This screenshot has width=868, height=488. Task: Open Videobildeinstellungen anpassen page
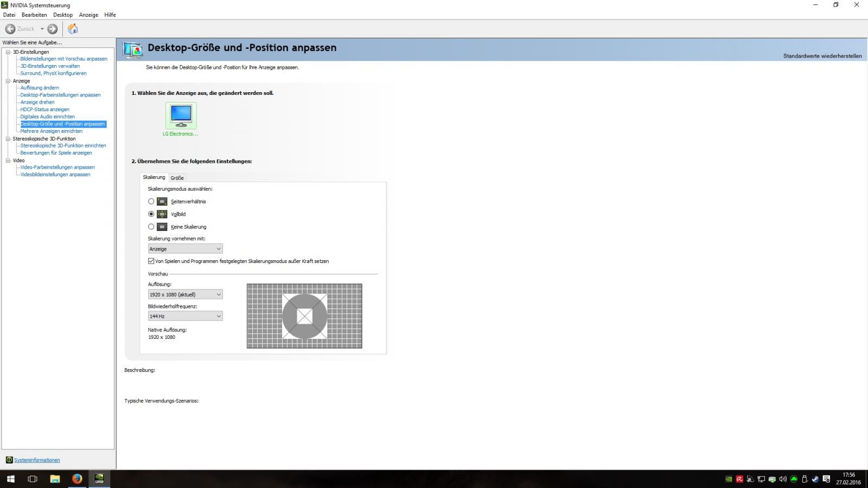(x=55, y=175)
